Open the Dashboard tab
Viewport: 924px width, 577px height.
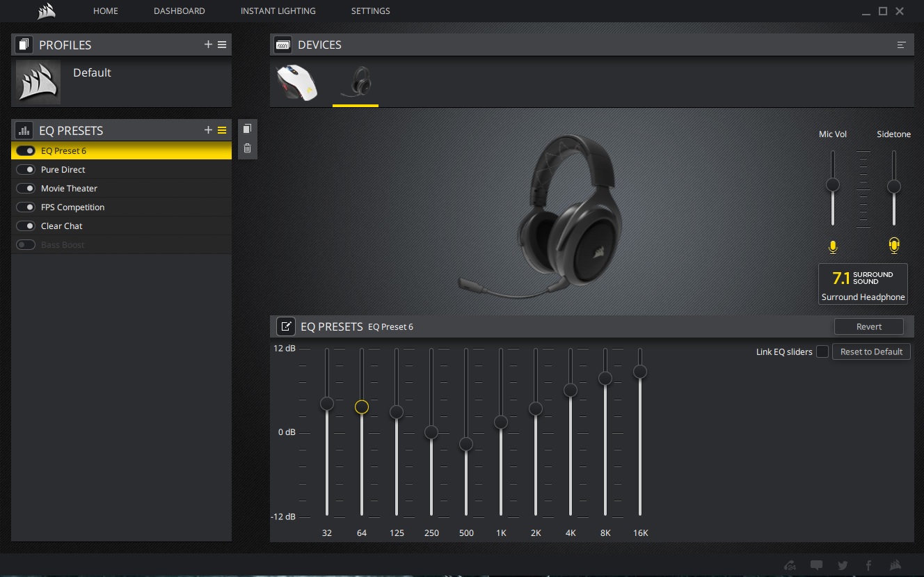tap(179, 11)
